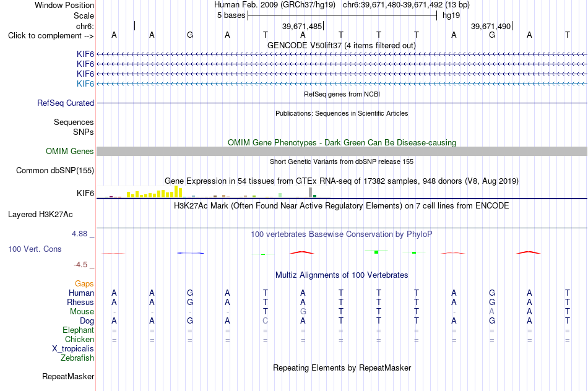Click the G base in the Mouse row
This screenshot has height=391, width=588.
pyautogui.click(x=303, y=312)
